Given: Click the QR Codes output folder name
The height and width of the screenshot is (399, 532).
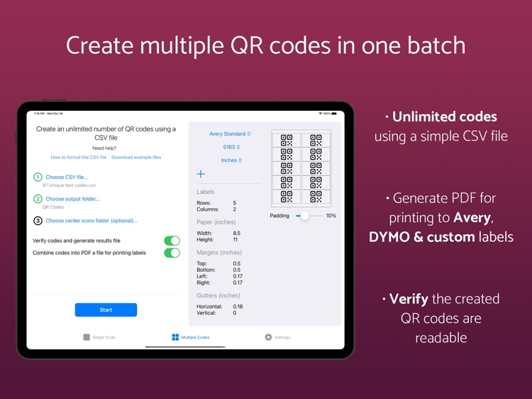Looking at the screenshot, I should [53, 207].
